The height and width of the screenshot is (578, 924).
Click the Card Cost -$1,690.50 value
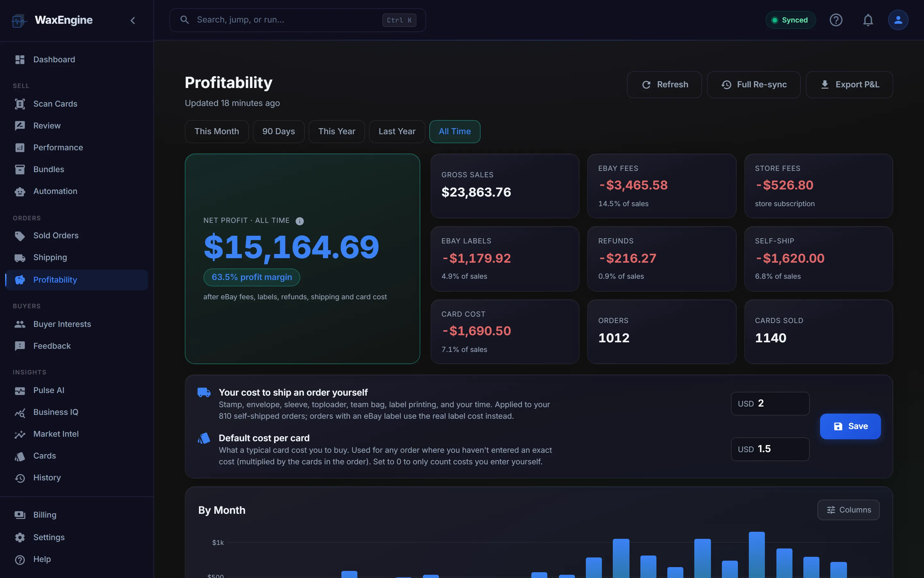pos(476,331)
